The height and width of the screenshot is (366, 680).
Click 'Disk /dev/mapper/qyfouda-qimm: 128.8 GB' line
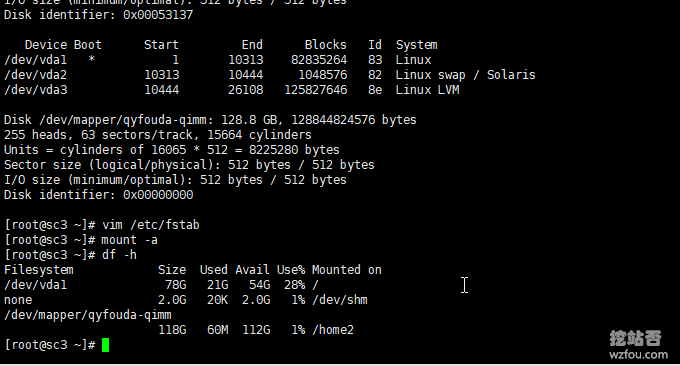click(x=210, y=120)
